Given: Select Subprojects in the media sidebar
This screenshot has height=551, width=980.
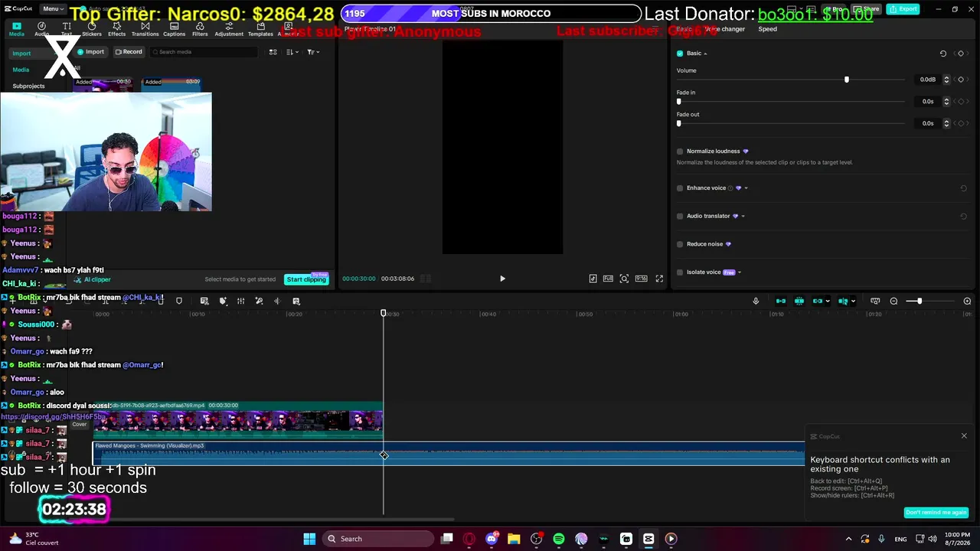Looking at the screenshot, I should click(x=28, y=86).
